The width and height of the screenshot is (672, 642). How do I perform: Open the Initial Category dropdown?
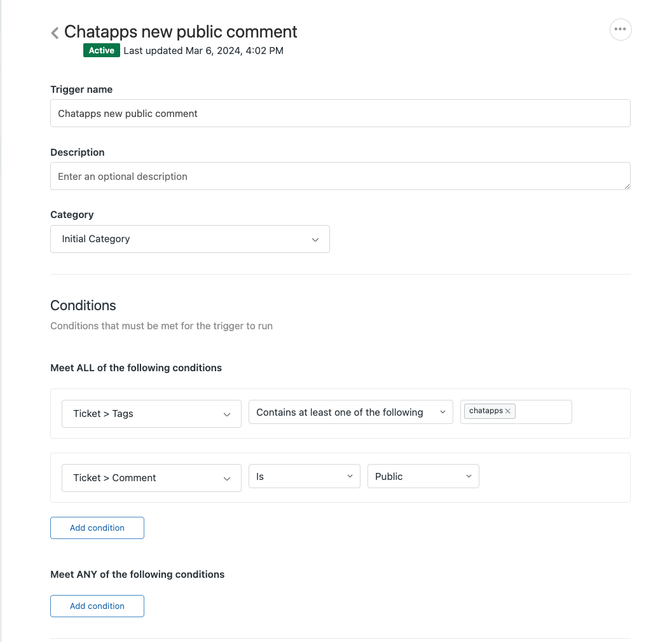(x=189, y=239)
